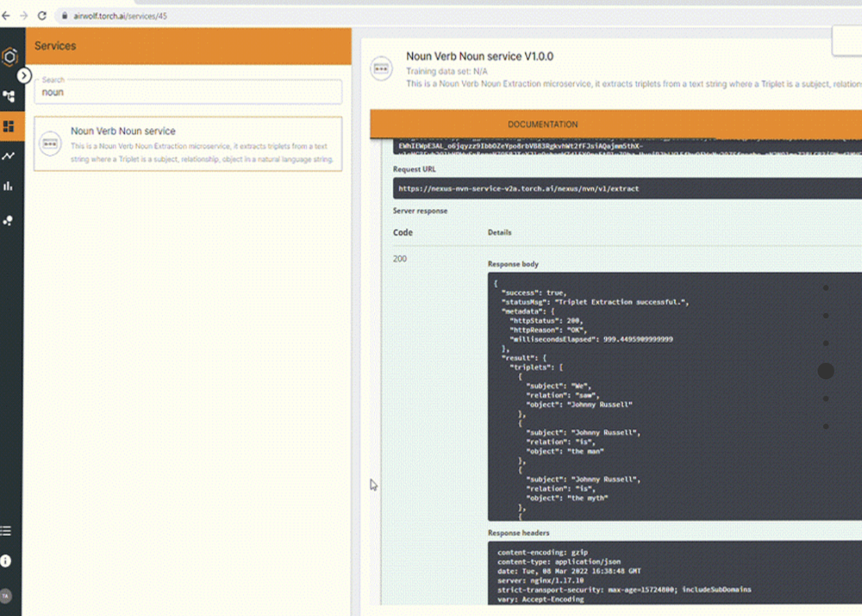Click the Details column header
The height and width of the screenshot is (616, 862).
pos(499,233)
